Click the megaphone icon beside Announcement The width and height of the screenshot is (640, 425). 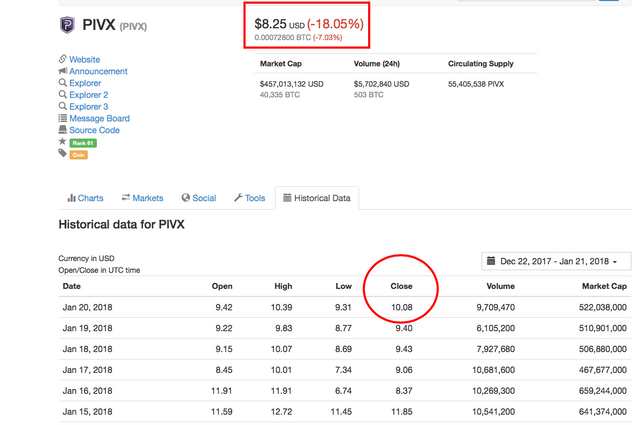click(x=62, y=71)
